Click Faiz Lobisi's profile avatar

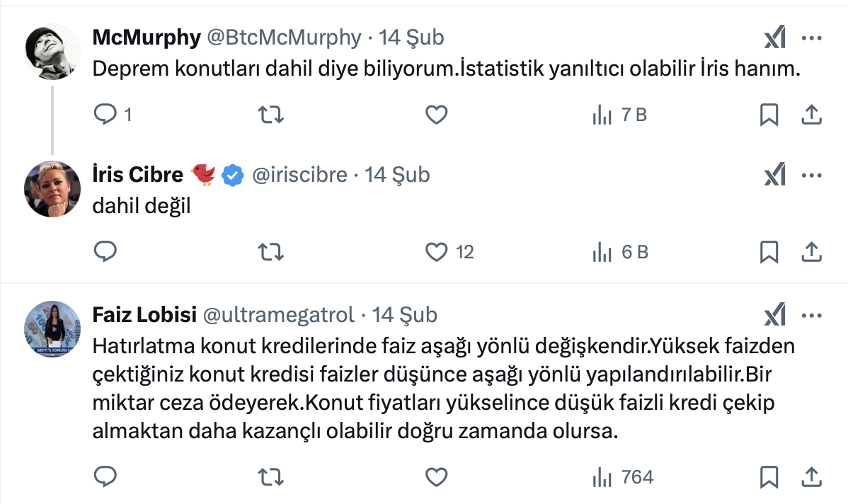click(52, 329)
